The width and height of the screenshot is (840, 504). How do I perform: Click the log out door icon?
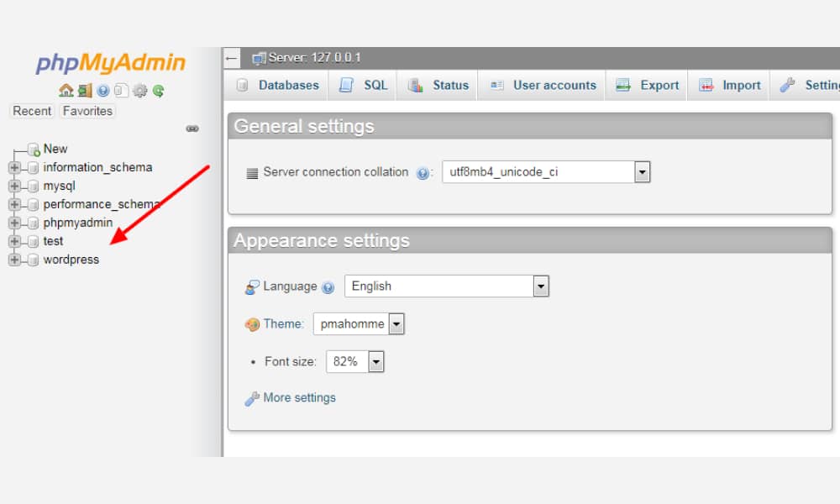point(85,90)
